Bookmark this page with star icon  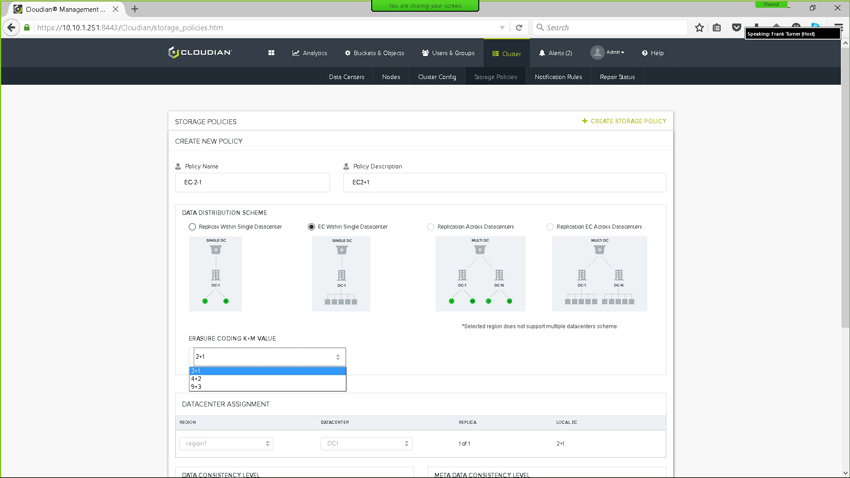(699, 28)
